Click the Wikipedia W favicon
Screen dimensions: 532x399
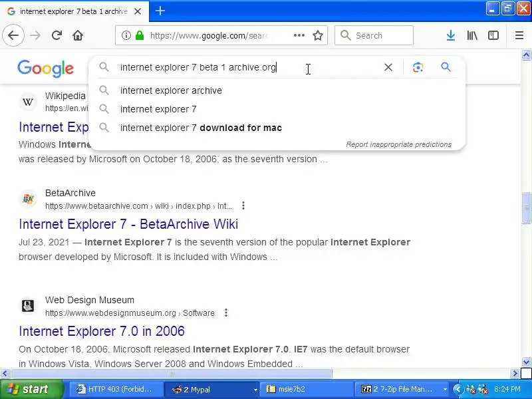tap(28, 102)
